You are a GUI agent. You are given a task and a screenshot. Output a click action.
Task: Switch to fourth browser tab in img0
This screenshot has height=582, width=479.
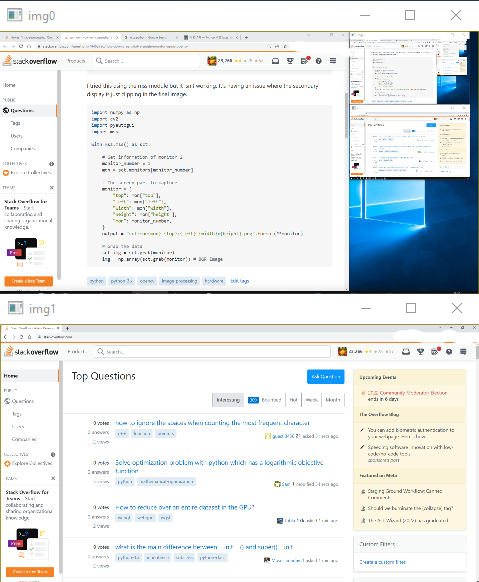[x=211, y=37]
